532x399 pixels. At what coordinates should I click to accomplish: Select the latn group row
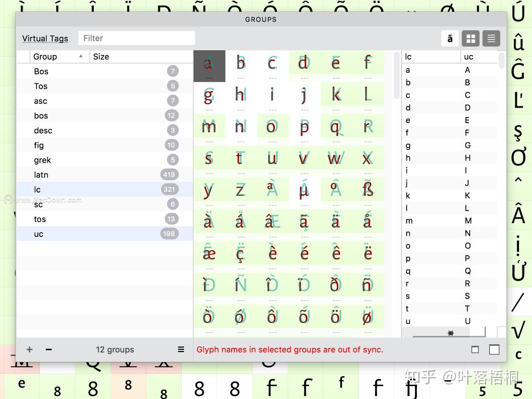[105, 175]
